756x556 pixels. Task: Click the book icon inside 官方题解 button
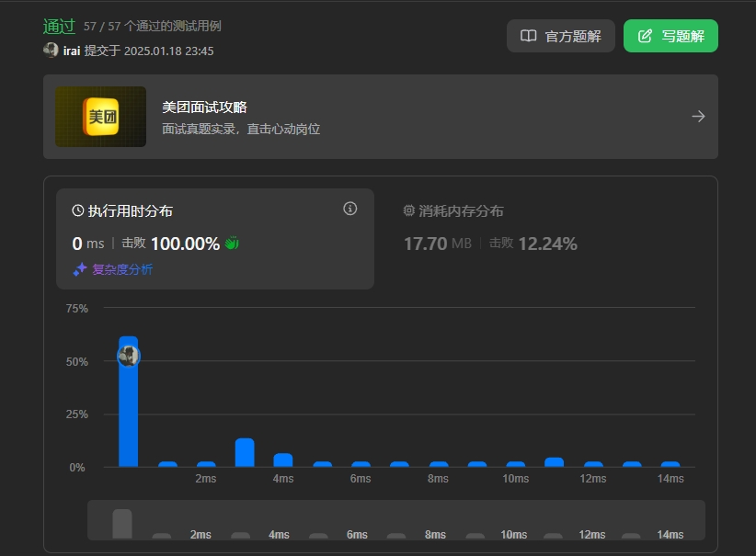[x=529, y=36]
